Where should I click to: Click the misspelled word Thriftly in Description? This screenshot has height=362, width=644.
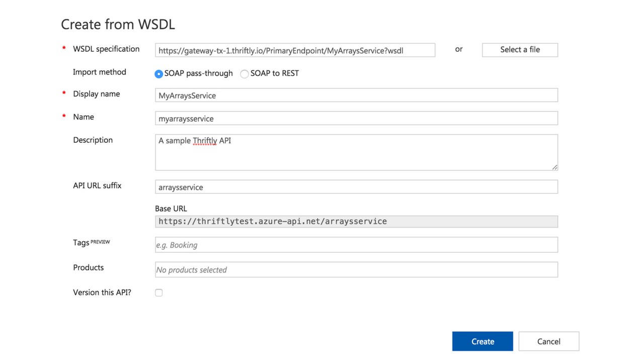(205, 141)
